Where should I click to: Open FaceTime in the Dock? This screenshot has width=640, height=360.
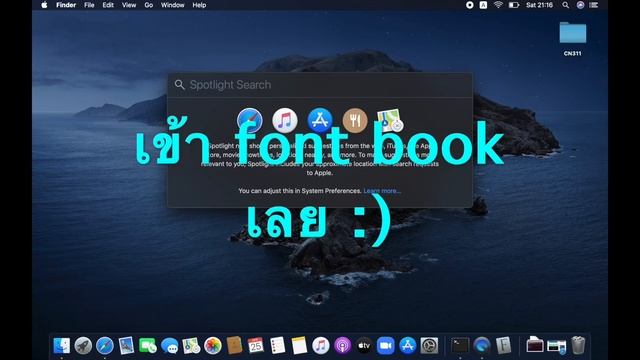click(x=148, y=346)
